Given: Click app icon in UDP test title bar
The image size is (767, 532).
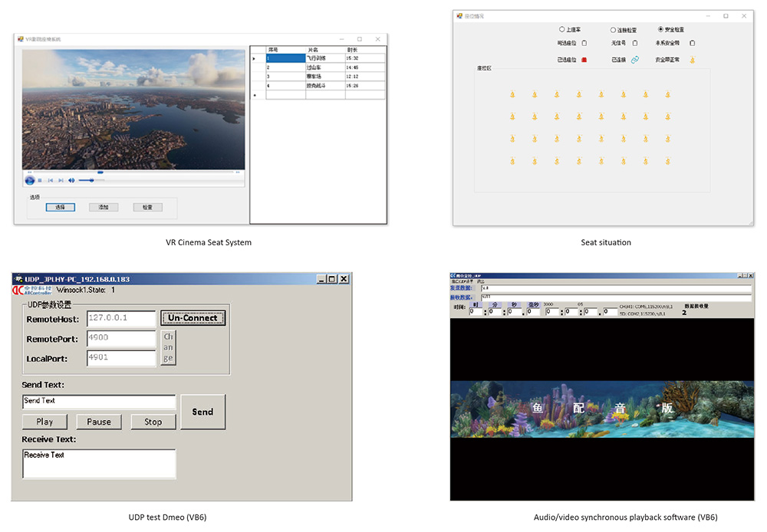Looking at the screenshot, I should 19,279.
